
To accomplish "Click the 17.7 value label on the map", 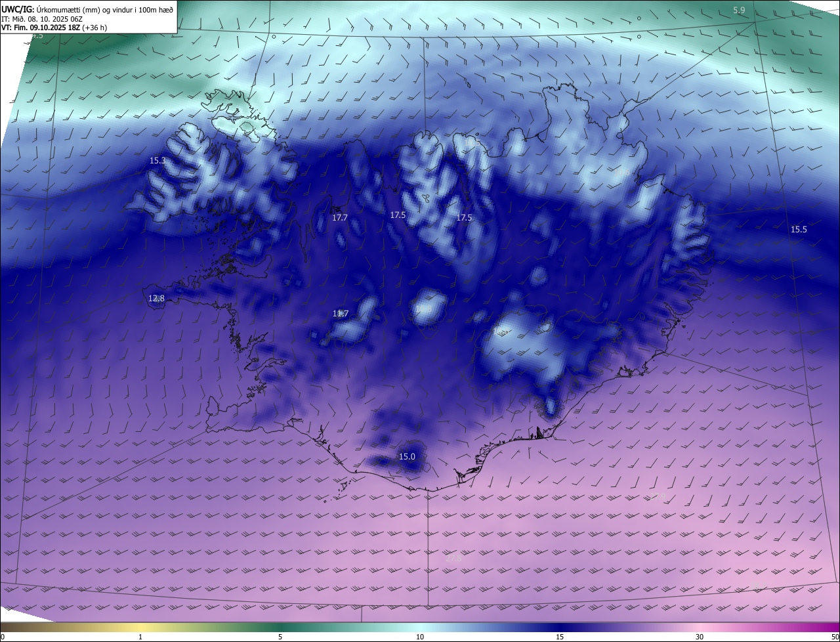I will coord(340,217).
